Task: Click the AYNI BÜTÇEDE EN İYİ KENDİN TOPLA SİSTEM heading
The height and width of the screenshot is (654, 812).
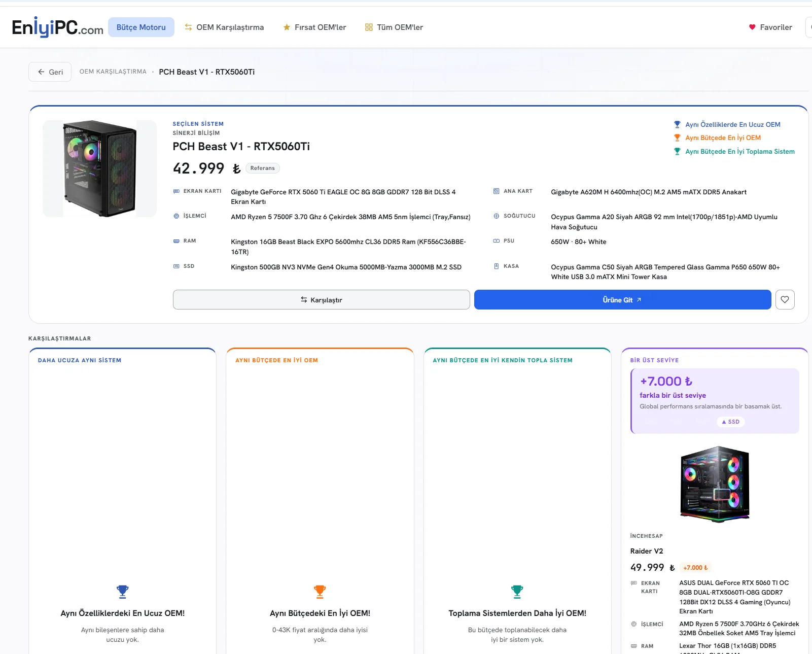Action: pos(503,361)
